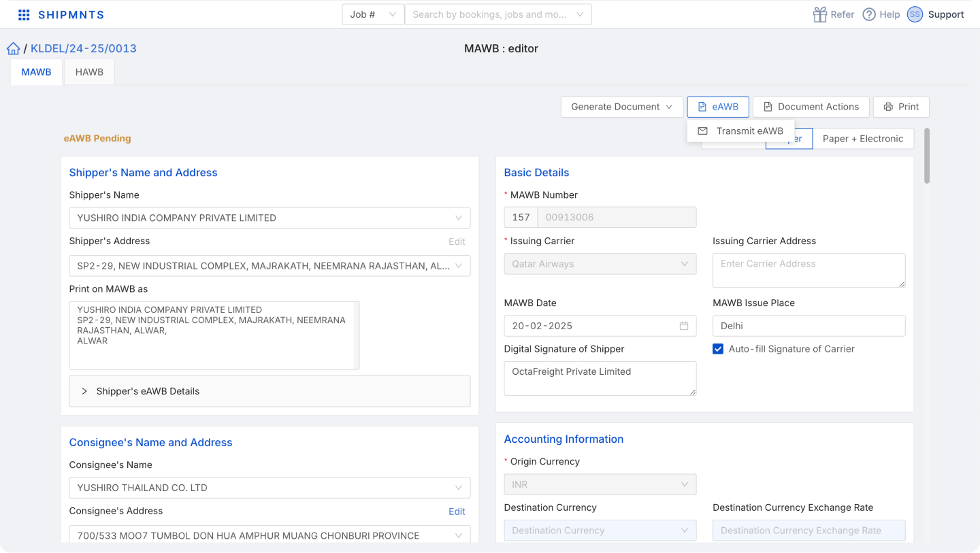Click the calendar icon in MAWB Date
The width and height of the screenshot is (980, 553).
[684, 326]
